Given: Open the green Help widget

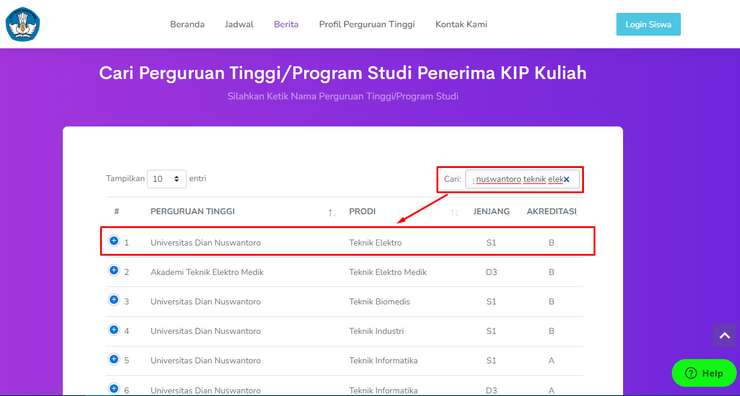Looking at the screenshot, I should coord(704,373).
